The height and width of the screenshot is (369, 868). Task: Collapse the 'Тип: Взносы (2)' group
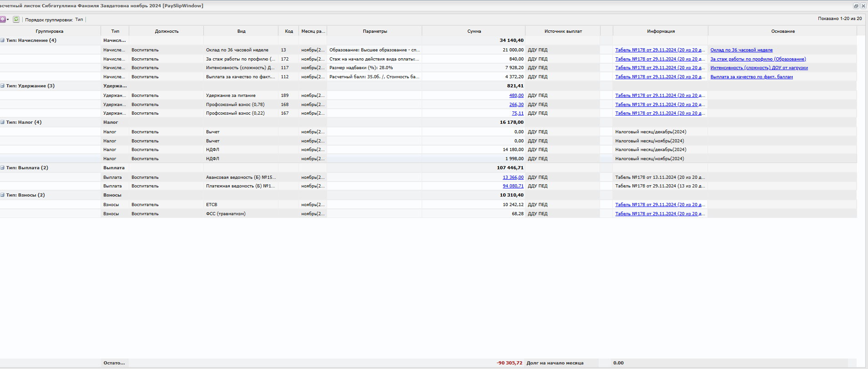[x=2, y=195]
